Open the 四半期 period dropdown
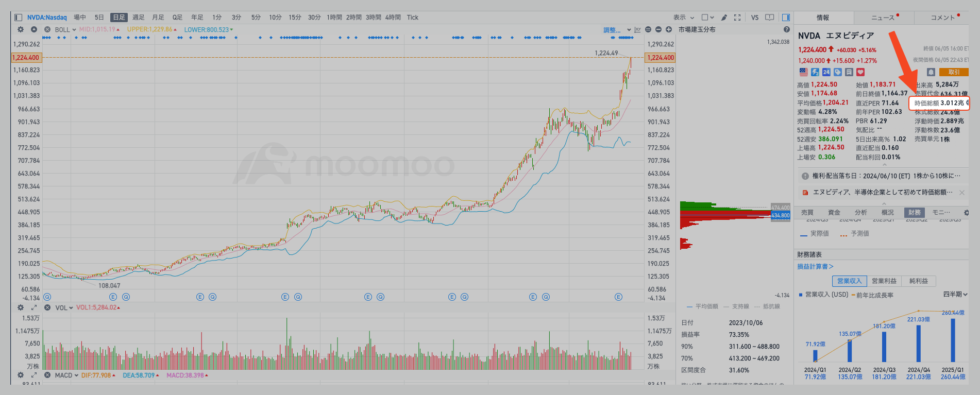The width and height of the screenshot is (980, 395). (x=955, y=294)
